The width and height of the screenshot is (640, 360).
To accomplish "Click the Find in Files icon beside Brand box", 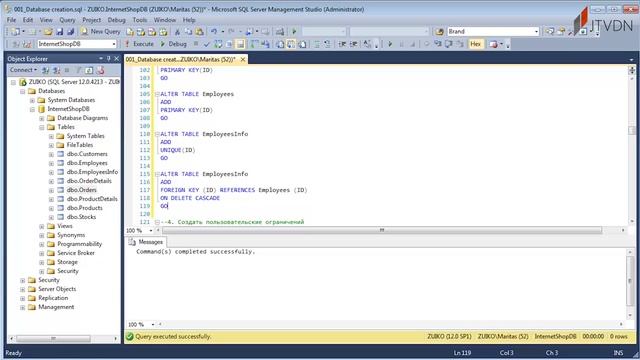I will [x=439, y=31].
